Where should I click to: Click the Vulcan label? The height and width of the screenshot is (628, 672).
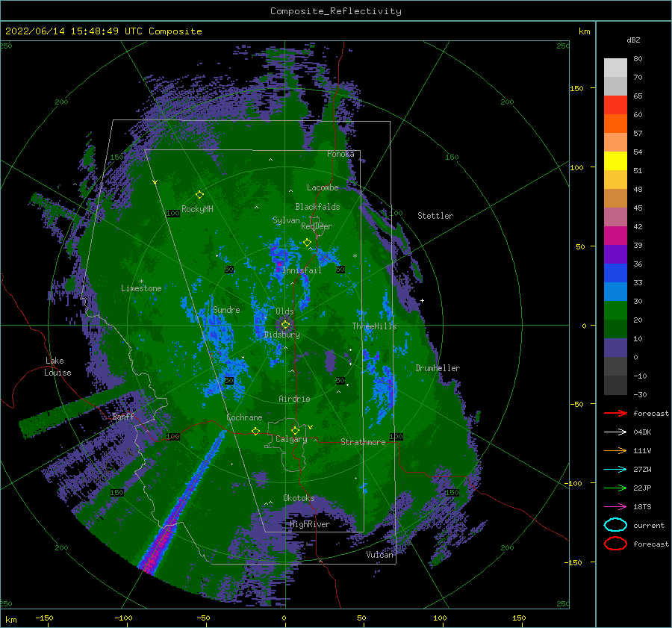(x=379, y=555)
